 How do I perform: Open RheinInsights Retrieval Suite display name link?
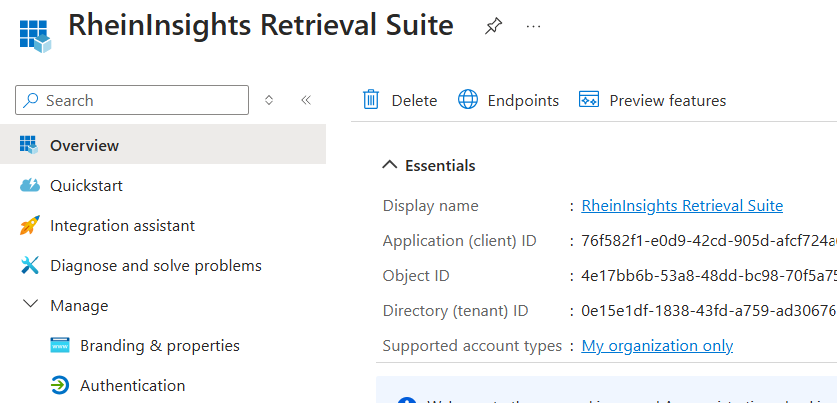tap(682, 206)
